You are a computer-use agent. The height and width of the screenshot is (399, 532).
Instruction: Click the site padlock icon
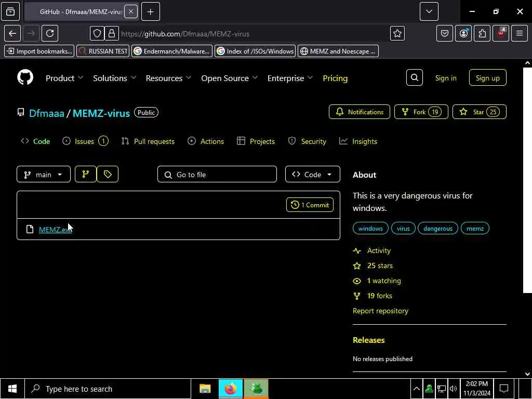tap(112, 33)
